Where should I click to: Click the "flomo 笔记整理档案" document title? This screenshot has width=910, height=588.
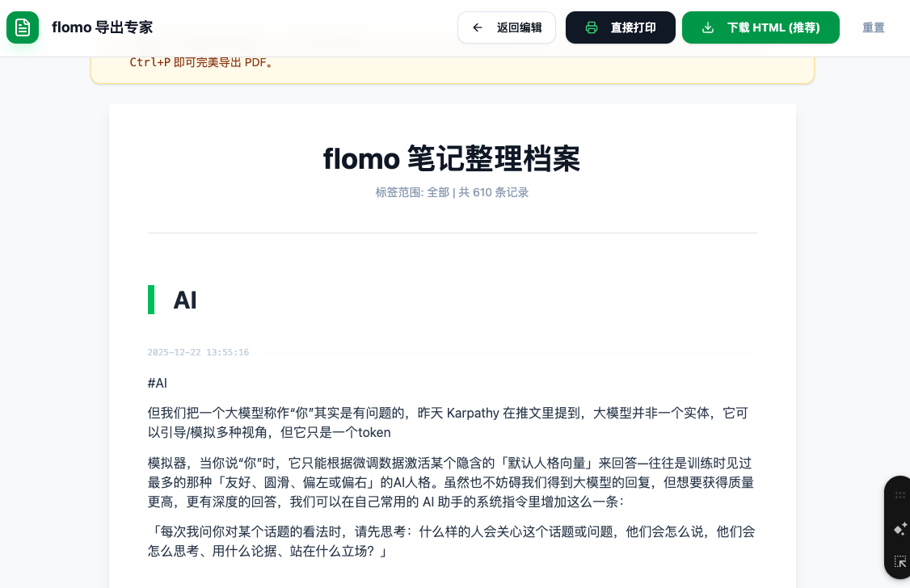click(452, 158)
